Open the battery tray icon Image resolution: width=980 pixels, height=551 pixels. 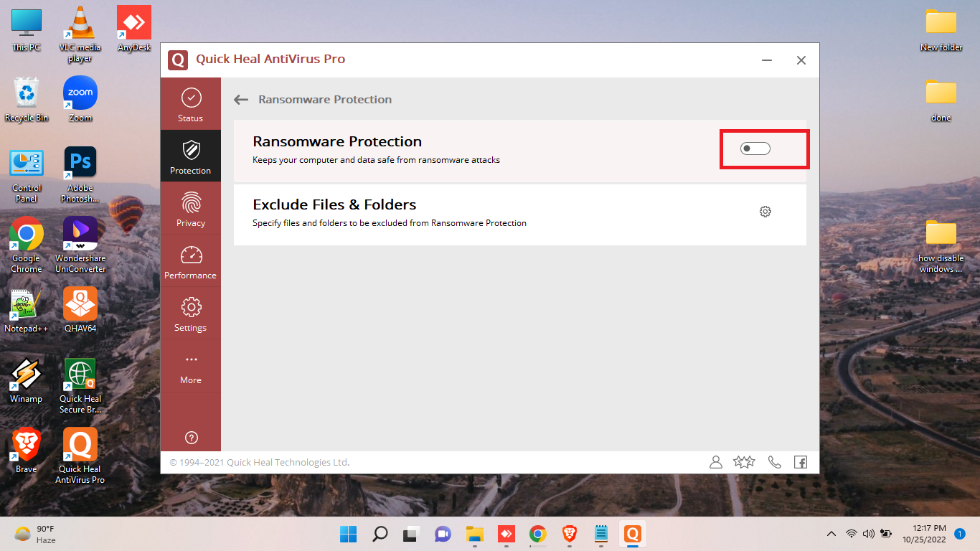tap(886, 534)
